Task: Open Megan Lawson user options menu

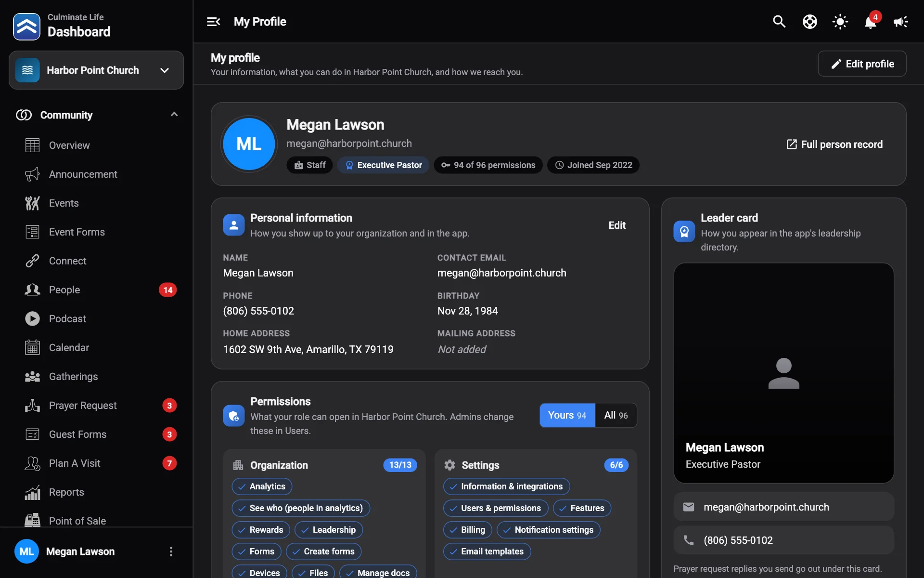Action: (x=171, y=552)
